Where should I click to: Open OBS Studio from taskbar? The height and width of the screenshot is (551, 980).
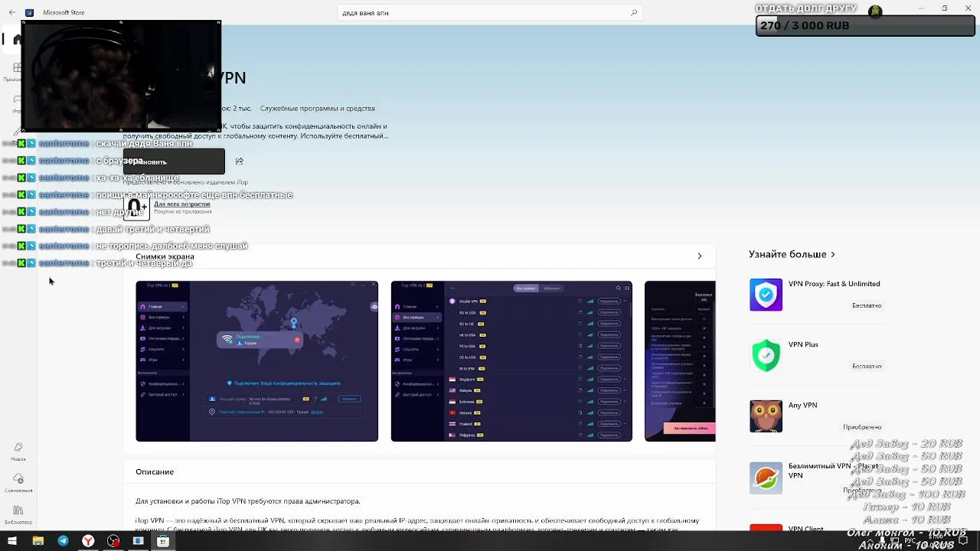pyautogui.click(x=113, y=541)
